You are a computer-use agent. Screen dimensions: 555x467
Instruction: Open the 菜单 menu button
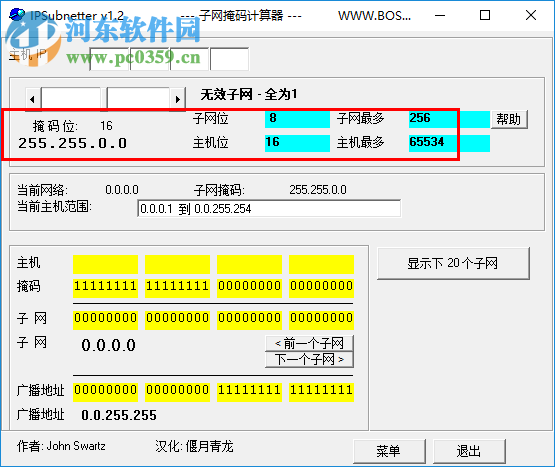[389, 451]
